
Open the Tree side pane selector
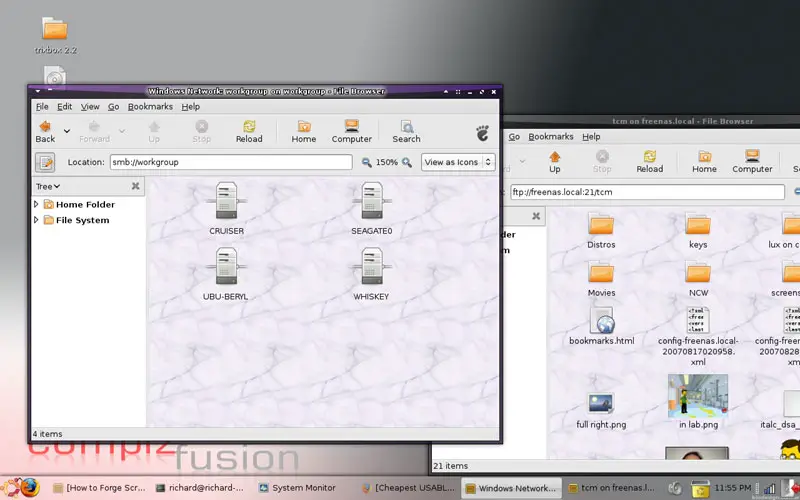pos(47,186)
